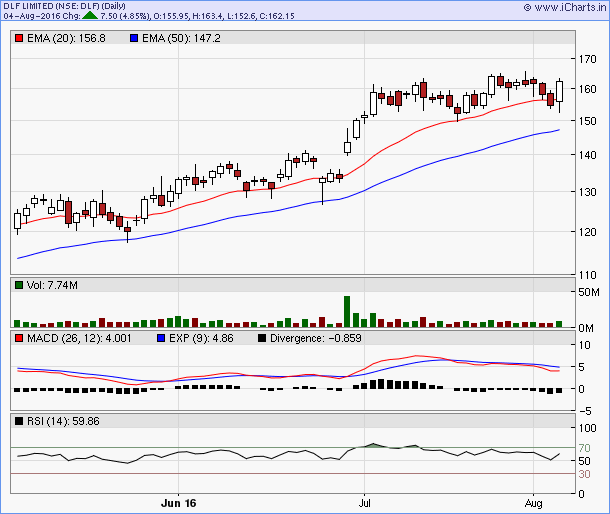Click the DLF LIMITED (NSE: DLF) (Daily) title

tap(65, 6)
